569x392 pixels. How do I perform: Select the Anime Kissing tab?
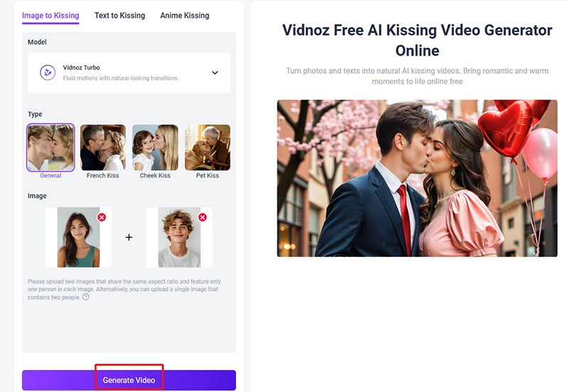pyautogui.click(x=184, y=15)
